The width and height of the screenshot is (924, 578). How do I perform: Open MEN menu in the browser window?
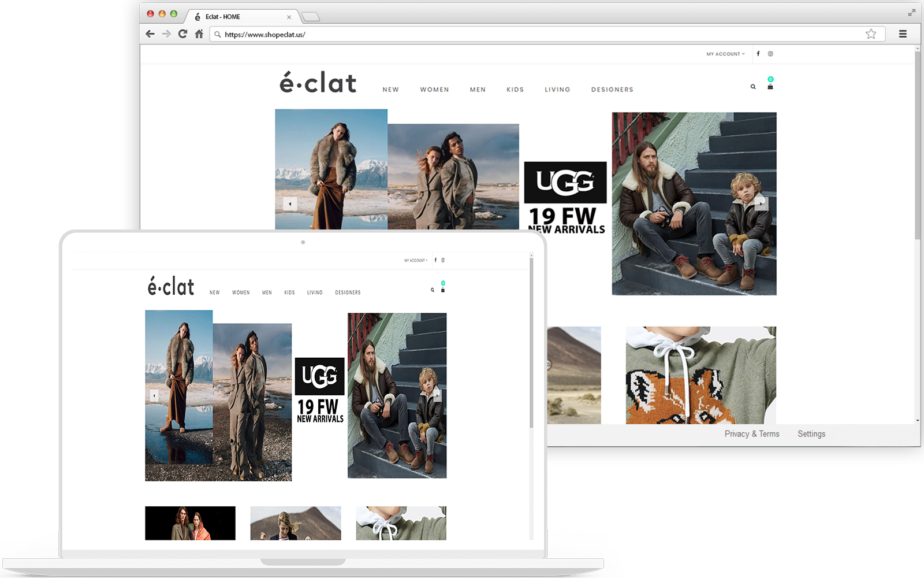click(x=478, y=90)
